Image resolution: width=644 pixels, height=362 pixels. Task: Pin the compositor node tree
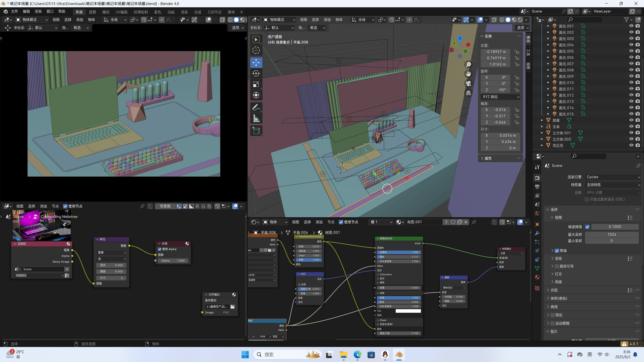142,206
